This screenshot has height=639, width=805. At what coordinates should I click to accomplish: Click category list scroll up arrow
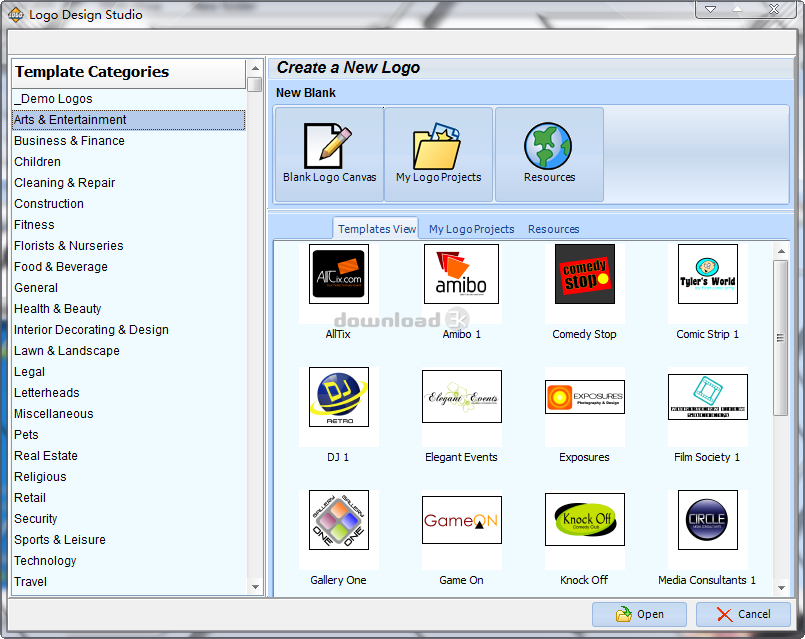pos(255,68)
